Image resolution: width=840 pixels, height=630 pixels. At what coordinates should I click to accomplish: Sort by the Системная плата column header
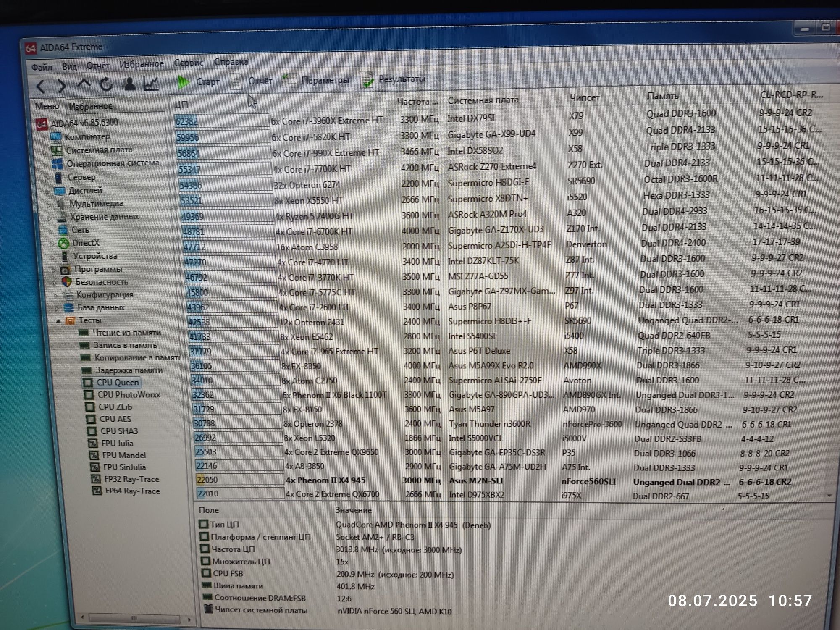(x=483, y=100)
